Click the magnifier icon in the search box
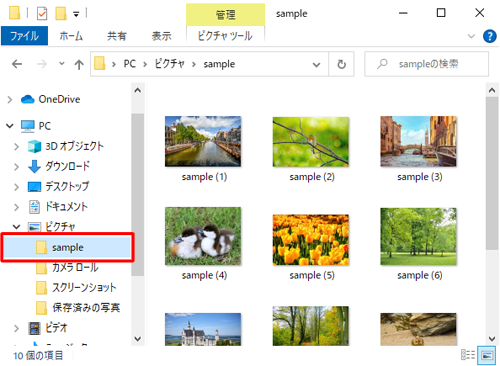 (382, 64)
